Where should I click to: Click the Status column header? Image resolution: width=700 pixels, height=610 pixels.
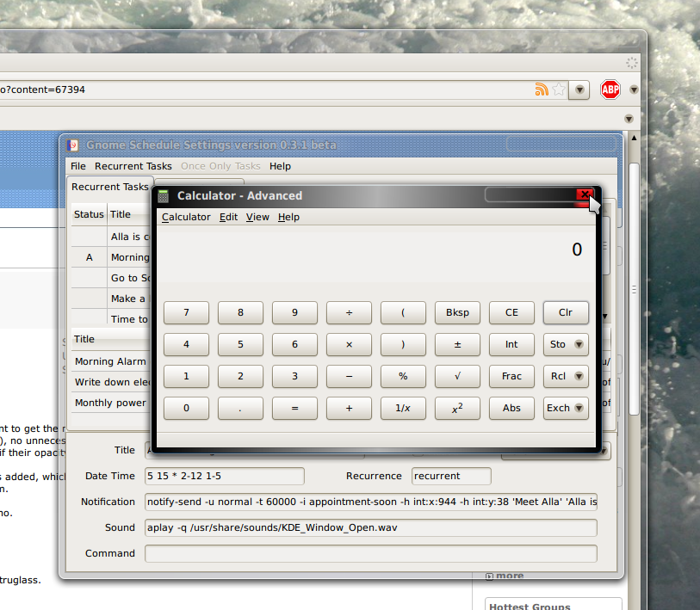pos(89,214)
